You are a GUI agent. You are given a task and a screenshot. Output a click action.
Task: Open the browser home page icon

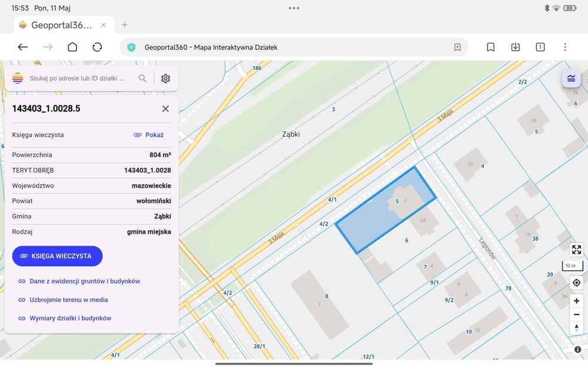click(72, 47)
